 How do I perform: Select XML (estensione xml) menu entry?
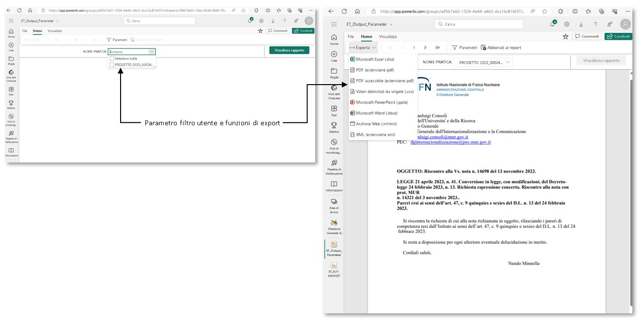(375, 135)
